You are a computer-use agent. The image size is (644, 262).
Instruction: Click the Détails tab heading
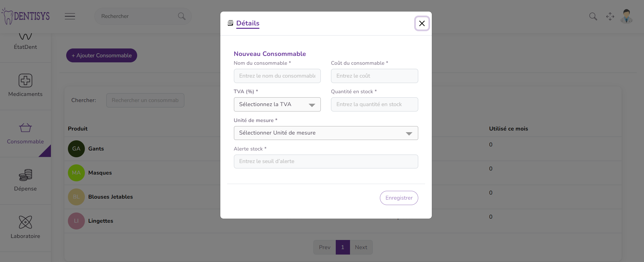(247, 23)
